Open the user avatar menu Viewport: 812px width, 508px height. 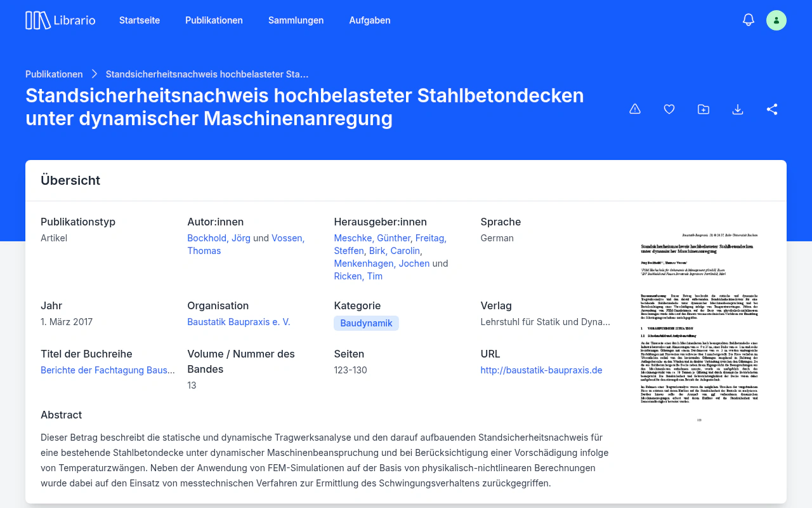click(776, 20)
